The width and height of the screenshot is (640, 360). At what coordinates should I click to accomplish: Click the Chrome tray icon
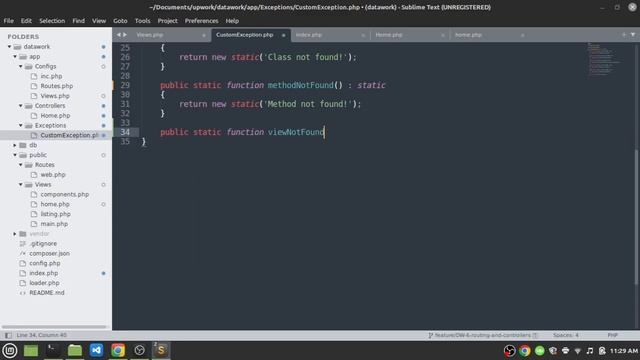524,351
